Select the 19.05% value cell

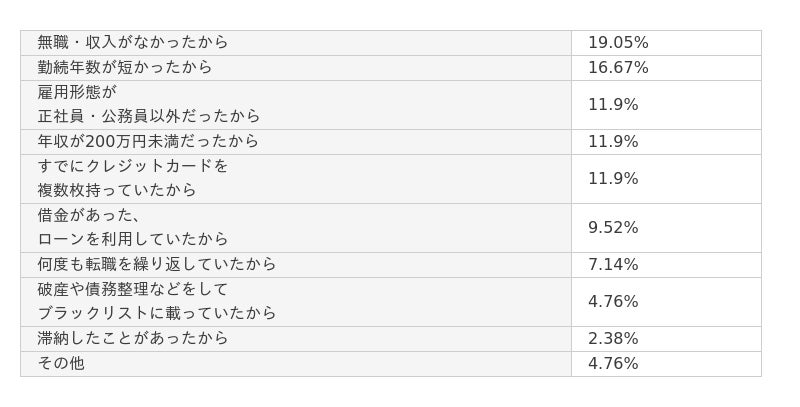618,43
